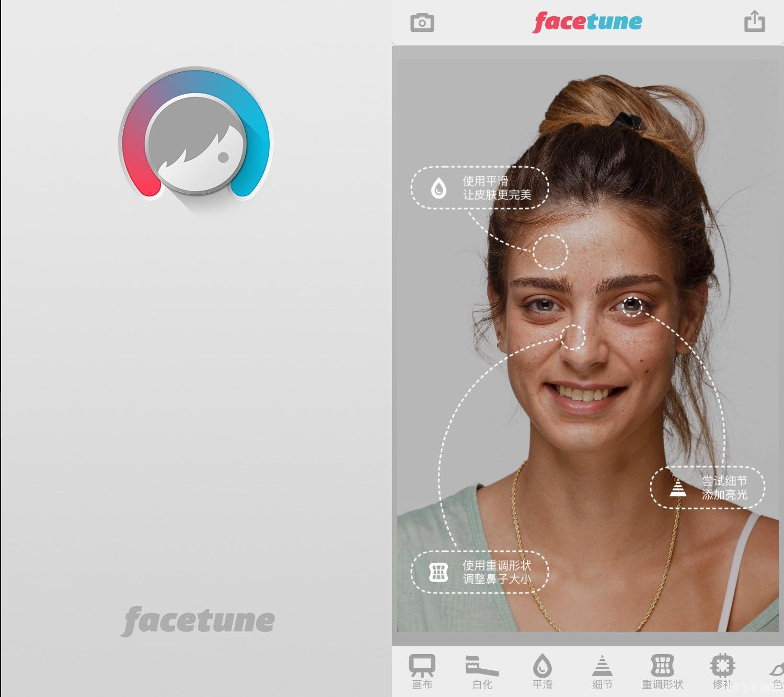Tap the 使用重调形状 调整鼻子大小 tip bubble

[480, 572]
